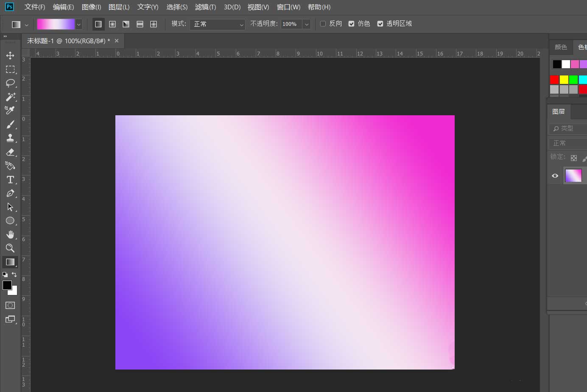Select the gradient layer thumbnail
The image size is (587, 392).
(573, 175)
